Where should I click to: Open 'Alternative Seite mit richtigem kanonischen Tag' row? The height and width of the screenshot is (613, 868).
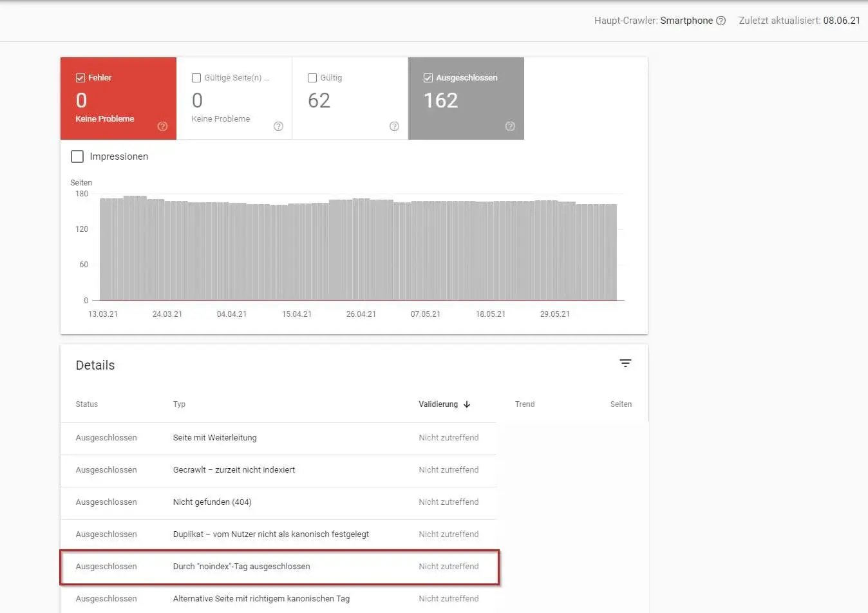pyautogui.click(x=261, y=599)
